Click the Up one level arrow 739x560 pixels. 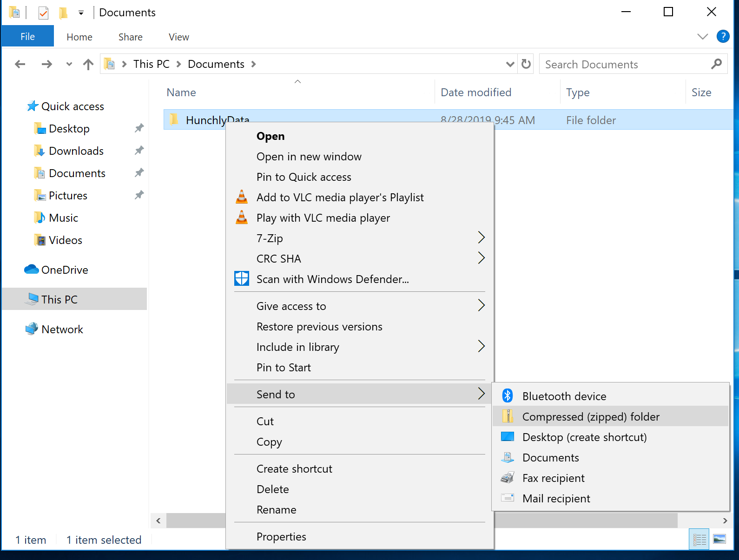pyautogui.click(x=88, y=64)
